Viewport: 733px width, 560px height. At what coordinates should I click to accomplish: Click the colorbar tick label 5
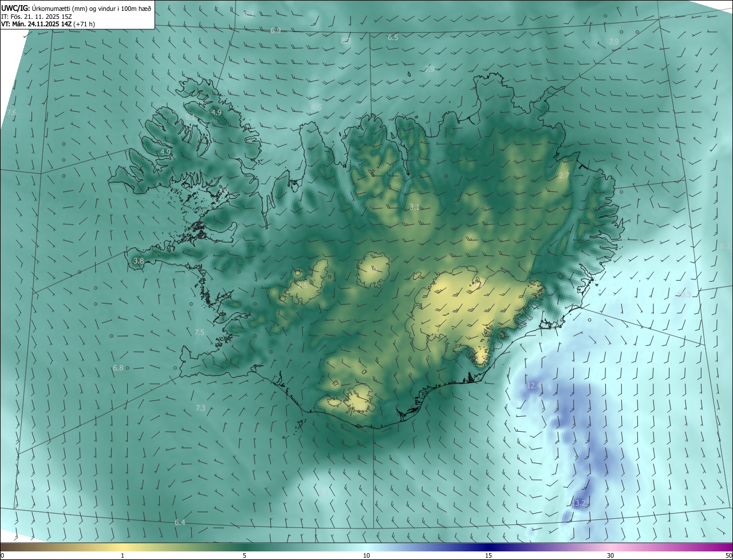tap(245, 555)
